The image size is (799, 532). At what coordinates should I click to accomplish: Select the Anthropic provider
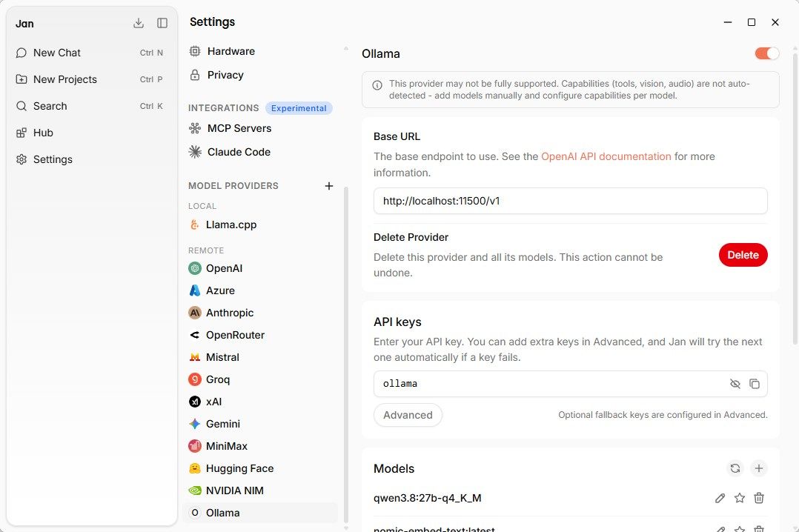click(260, 313)
